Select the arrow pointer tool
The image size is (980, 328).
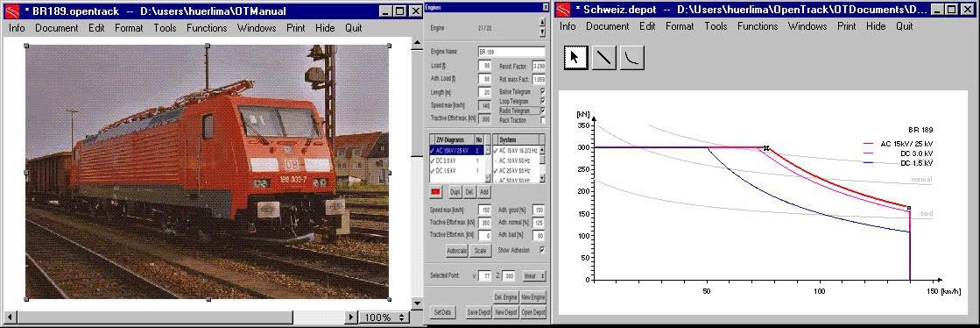(575, 58)
